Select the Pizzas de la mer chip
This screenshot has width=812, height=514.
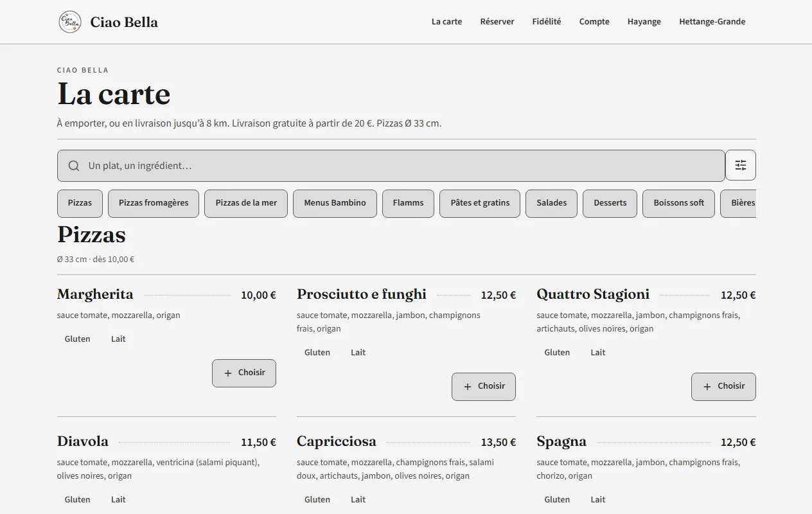tap(246, 203)
